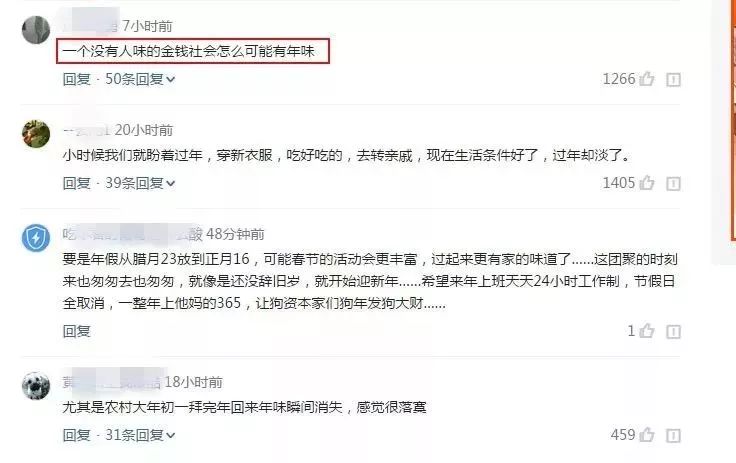Open avatar of the 7-hours-ago commenter

click(36, 30)
